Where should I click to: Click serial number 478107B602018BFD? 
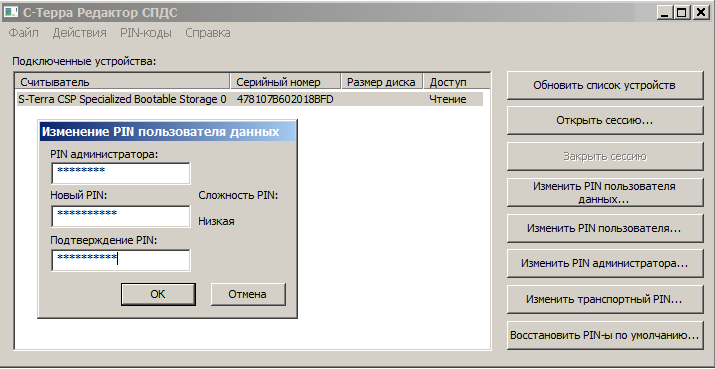pyautogui.click(x=285, y=99)
